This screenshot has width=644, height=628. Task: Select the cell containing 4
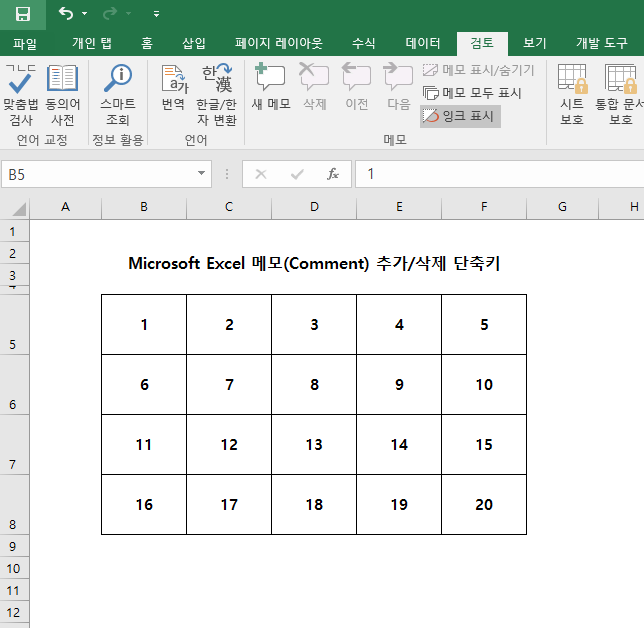399,324
